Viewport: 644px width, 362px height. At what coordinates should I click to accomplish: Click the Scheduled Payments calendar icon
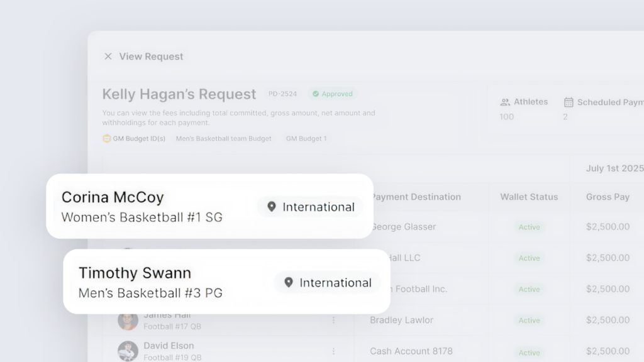(x=569, y=102)
